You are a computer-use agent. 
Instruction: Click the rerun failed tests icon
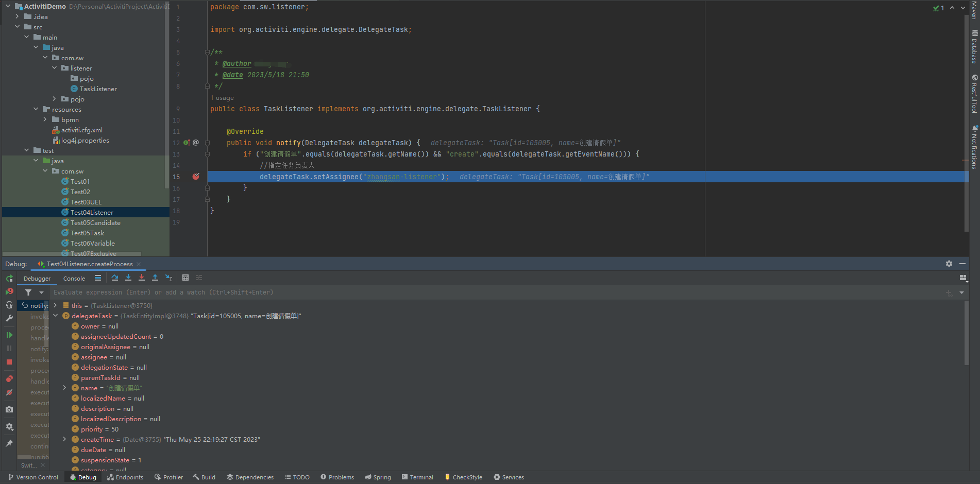point(9,291)
